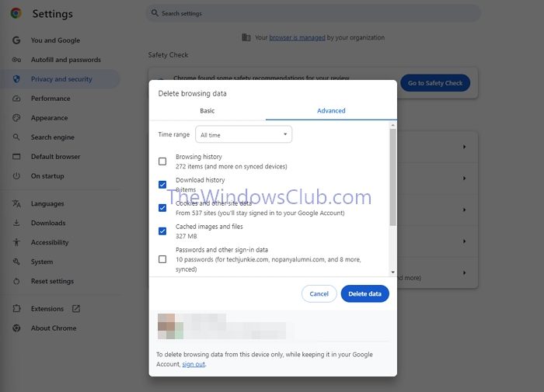The width and height of the screenshot is (544, 392).
Task: Click the blurred account profile thumbnail
Action: (x=170, y=326)
